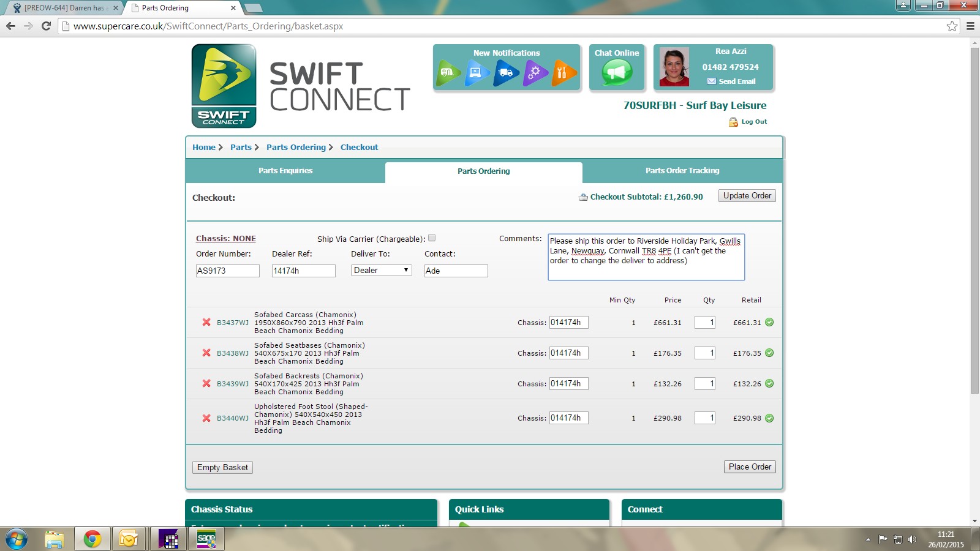Click the light blue laptop notification icon
The width and height of the screenshot is (980, 551).
point(477,73)
